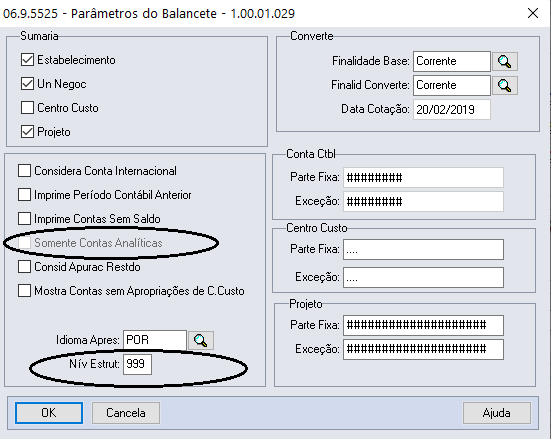Viewport: 552px width, 439px height.
Task: Toggle the Un Negoc checkbox
Action: 27,84
